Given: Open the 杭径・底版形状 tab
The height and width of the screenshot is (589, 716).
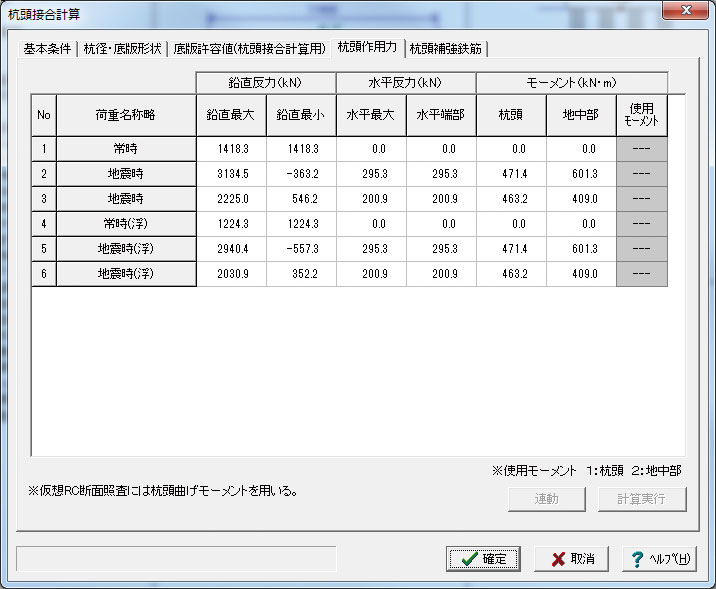Looking at the screenshot, I should [x=122, y=48].
